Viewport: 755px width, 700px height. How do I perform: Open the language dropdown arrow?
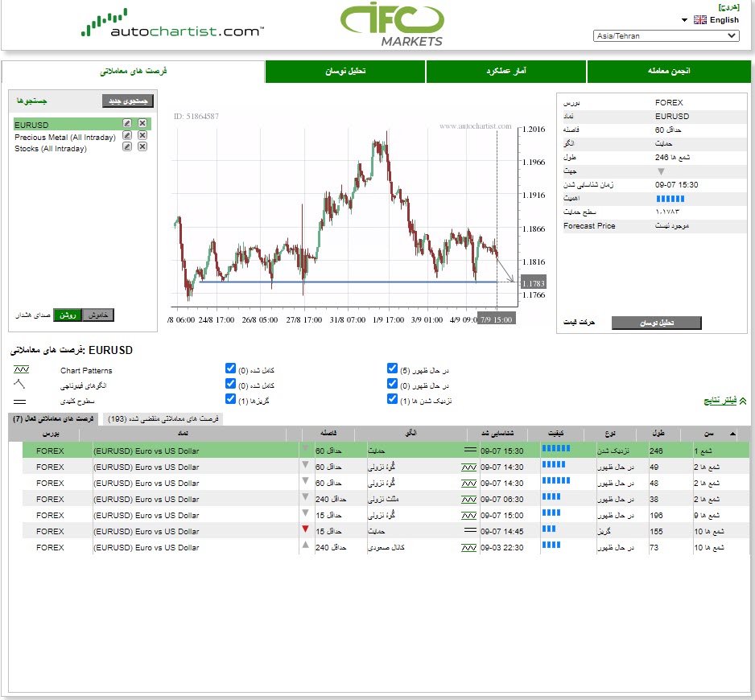point(684,20)
